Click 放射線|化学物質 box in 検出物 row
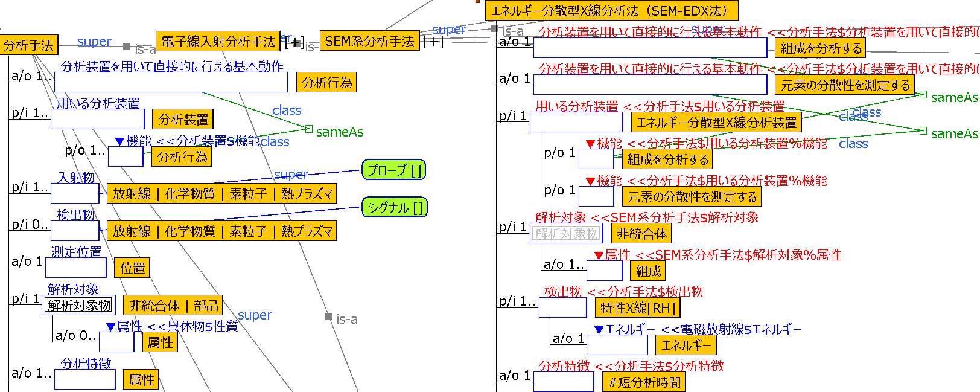Image resolution: width=980 pixels, height=392 pixels. 222,231
